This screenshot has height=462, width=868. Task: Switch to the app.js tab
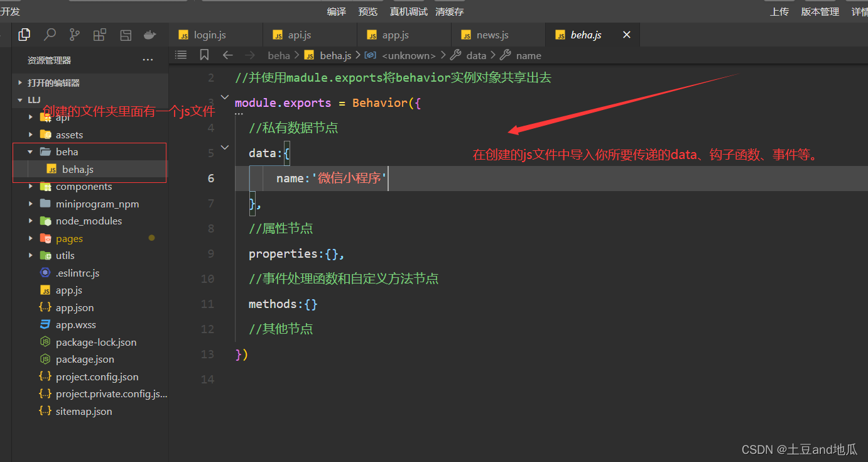[404, 35]
